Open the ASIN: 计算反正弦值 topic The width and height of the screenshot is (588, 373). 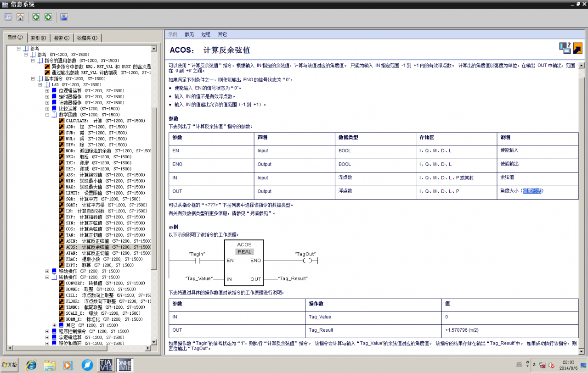[108, 241]
